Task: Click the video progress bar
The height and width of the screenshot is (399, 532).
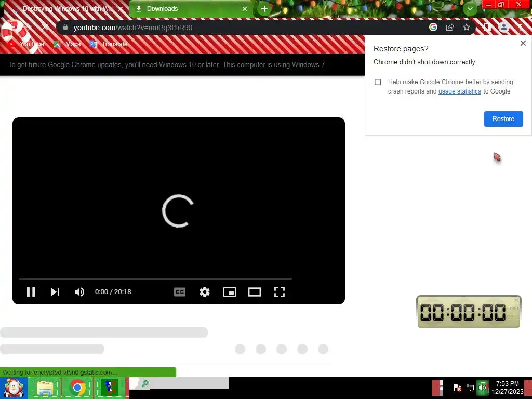Action: pos(155,278)
